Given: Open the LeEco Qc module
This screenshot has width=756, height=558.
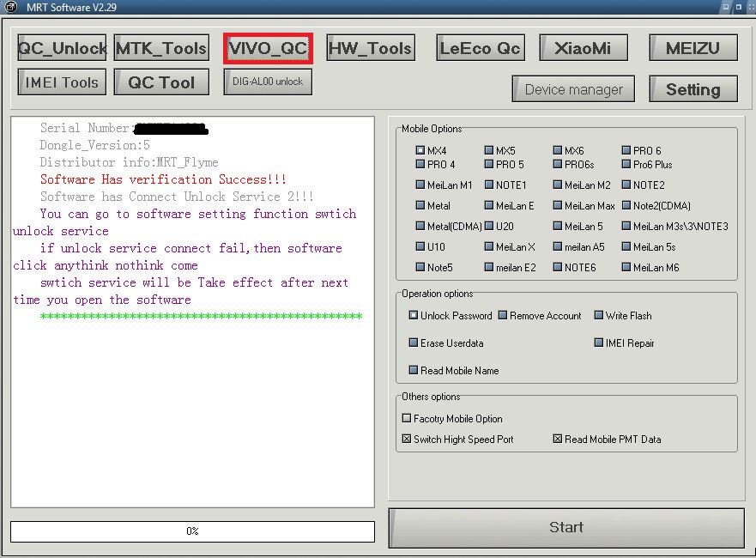Looking at the screenshot, I should (x=481, y=48).
